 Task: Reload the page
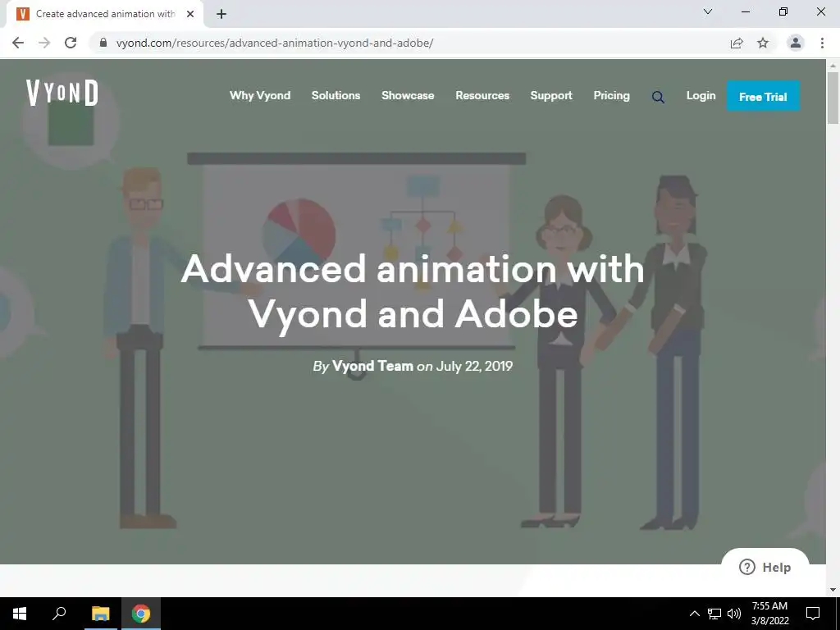(x=71, y=43)
